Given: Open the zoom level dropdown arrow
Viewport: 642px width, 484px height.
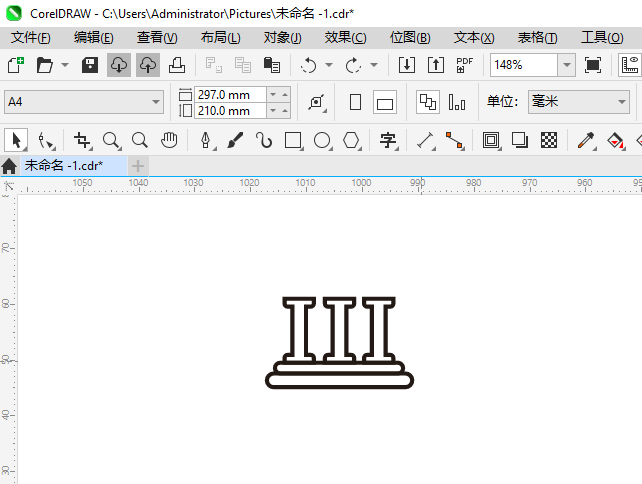Looking at the screenshot, I should point(567,65).
